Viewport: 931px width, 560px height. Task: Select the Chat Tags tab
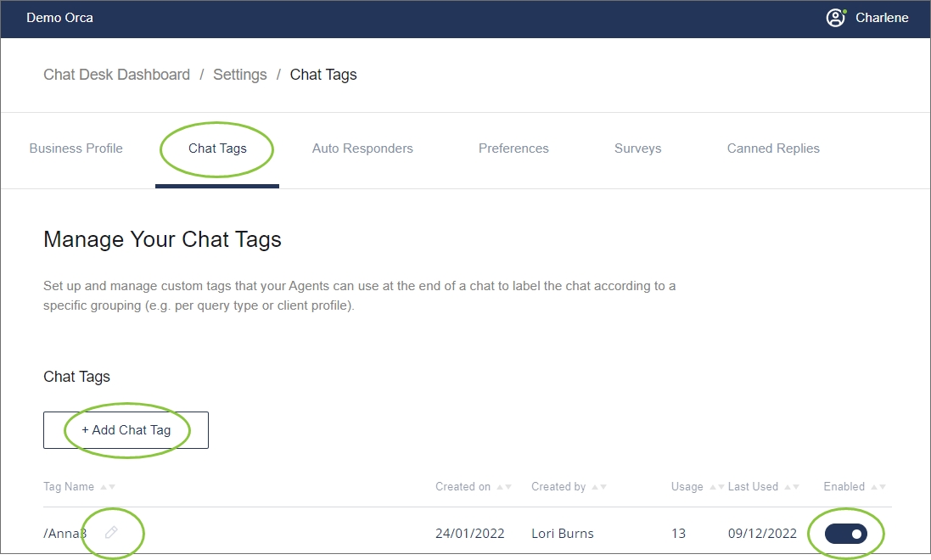pos(217,148)
